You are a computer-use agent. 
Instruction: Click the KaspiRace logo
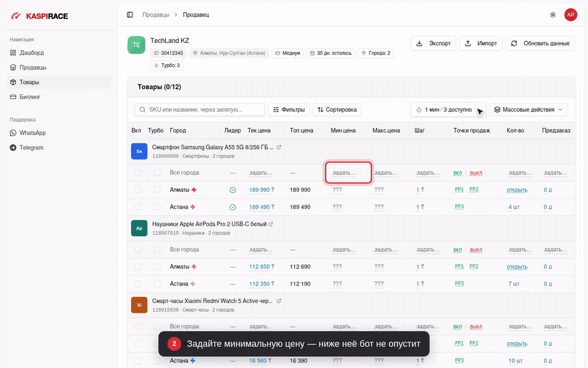coord(40,16)
